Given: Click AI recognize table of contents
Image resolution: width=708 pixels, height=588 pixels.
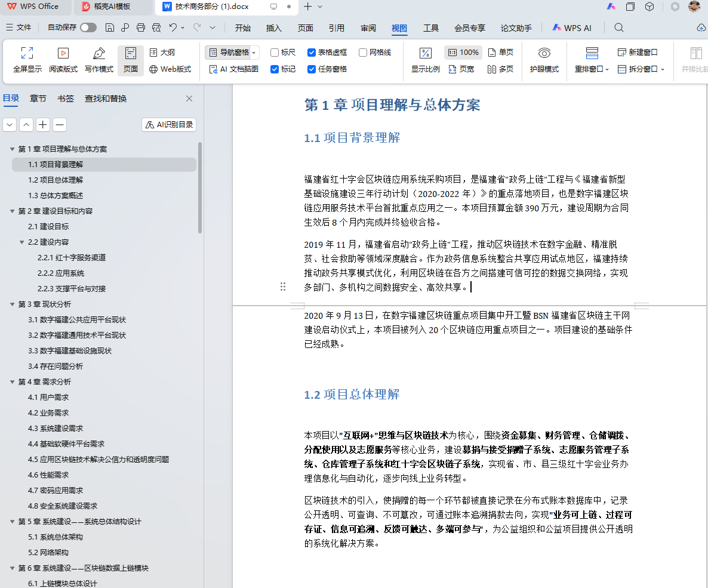Looking at the screenshot, I should tap(169, 125).
